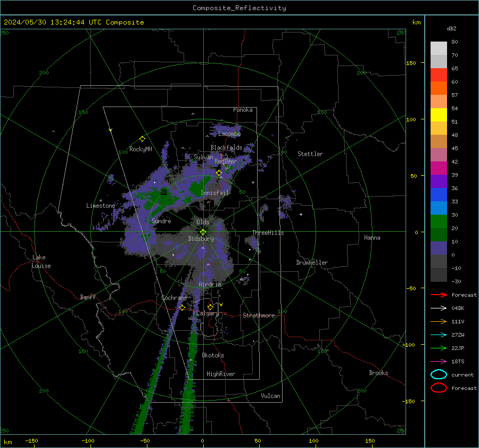Click the 'Lacombe' map label

[x=229, y=134]
